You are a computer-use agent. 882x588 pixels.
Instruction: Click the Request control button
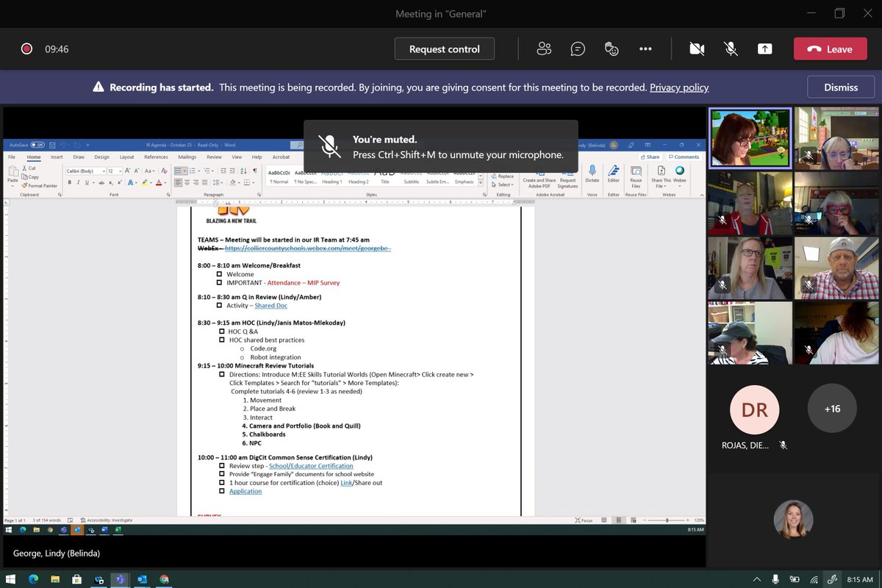(445, 49)
